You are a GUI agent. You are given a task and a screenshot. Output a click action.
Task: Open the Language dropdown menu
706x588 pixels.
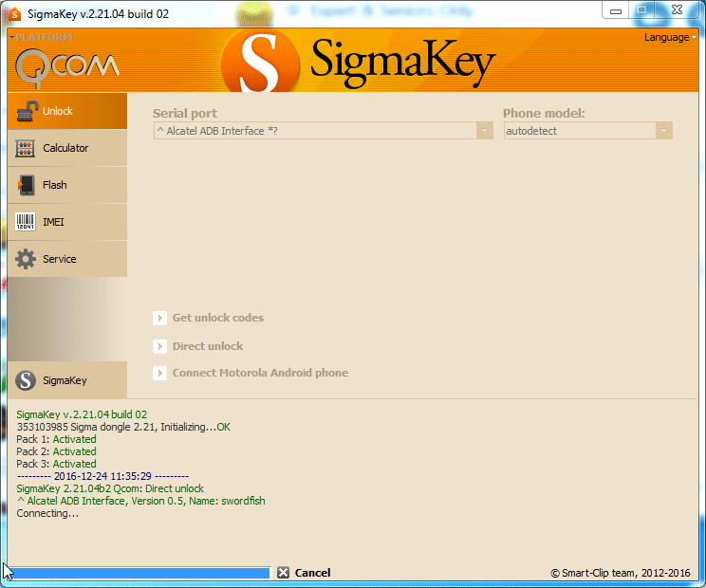pyautogui.click(x=670, y=37)
